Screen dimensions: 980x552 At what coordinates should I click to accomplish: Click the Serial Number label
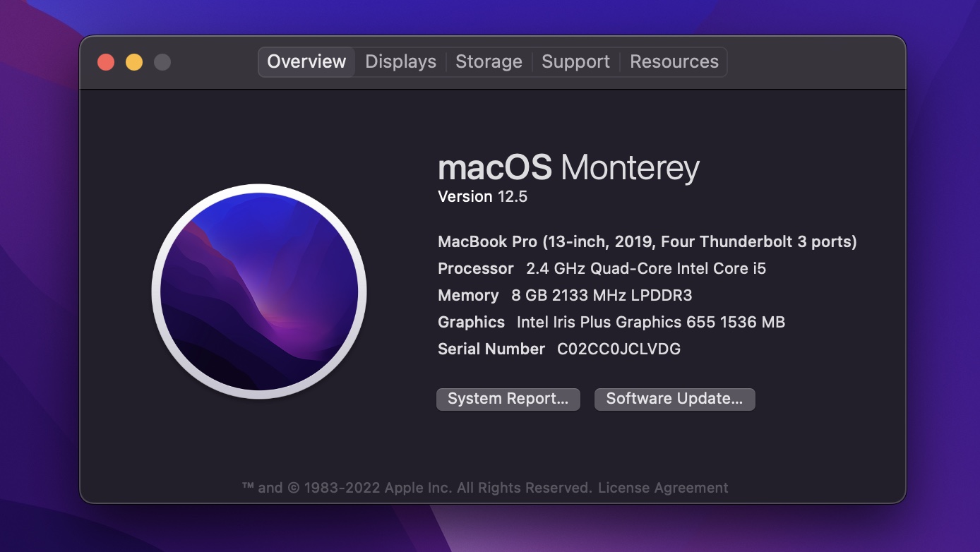coord(491,349)
